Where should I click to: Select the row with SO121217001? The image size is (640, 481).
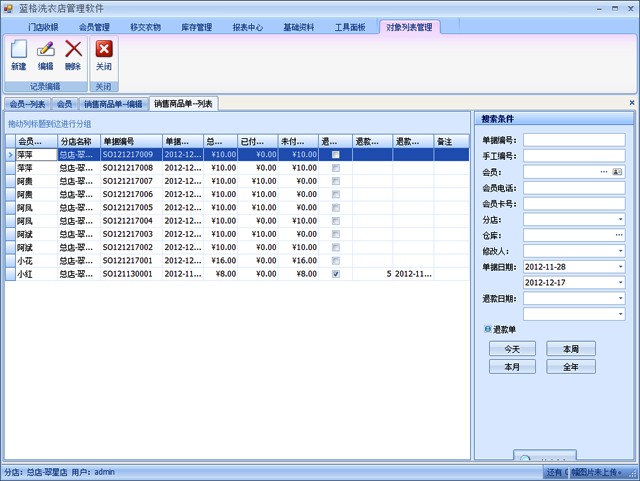pos(238,261)
